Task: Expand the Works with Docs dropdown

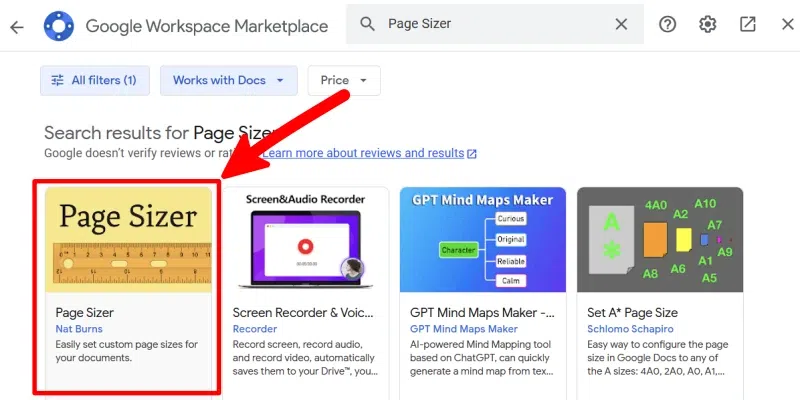Action: tap(229, 81)
